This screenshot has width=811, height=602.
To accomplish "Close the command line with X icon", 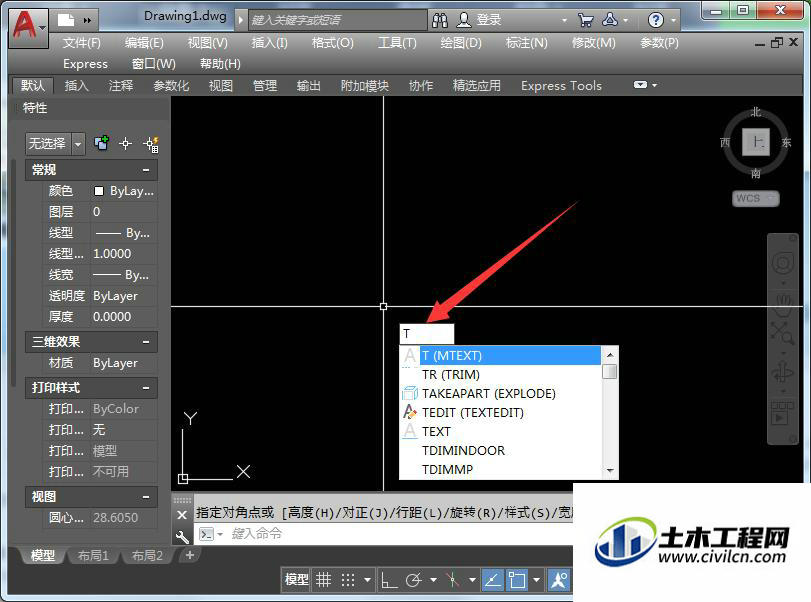I will click(182, 515).
